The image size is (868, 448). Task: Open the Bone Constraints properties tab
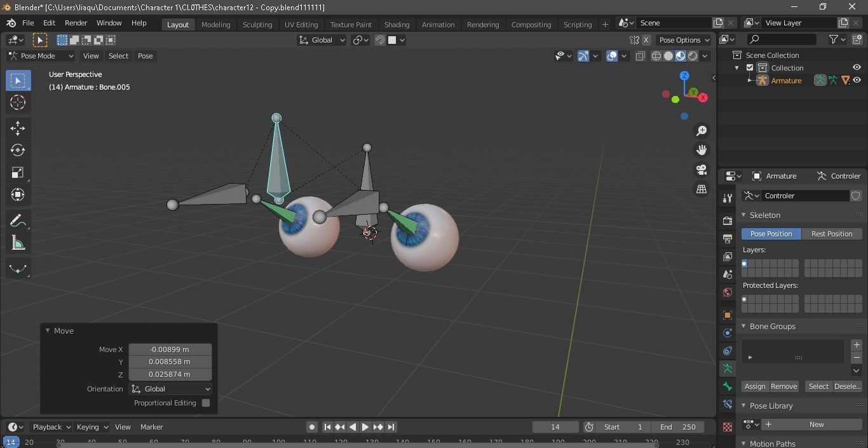(x=728, y=404)
